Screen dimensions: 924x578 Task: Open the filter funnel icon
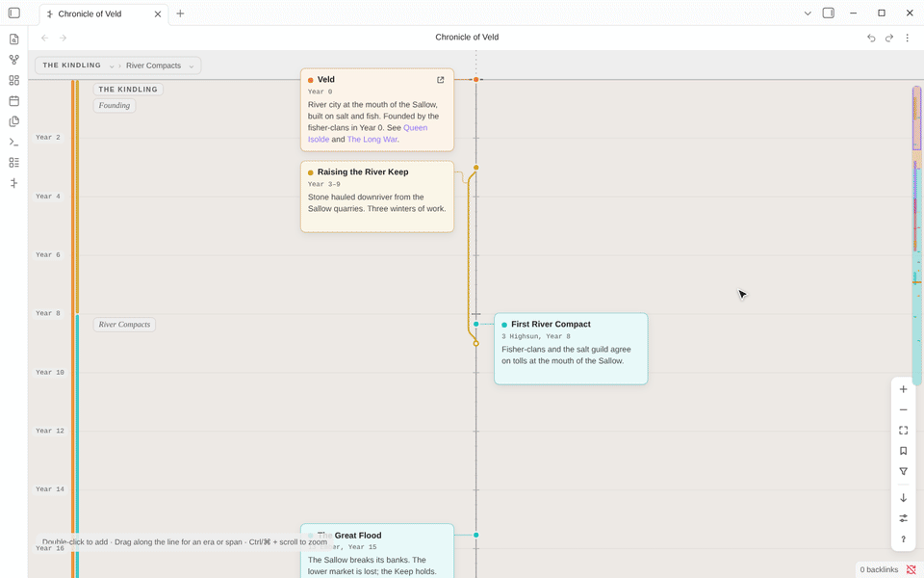tap(904, 471)
